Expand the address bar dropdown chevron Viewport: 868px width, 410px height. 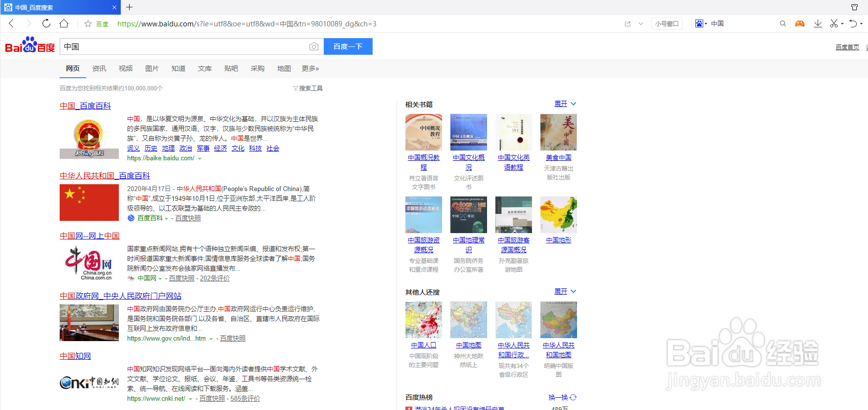(x=641, y=23)
